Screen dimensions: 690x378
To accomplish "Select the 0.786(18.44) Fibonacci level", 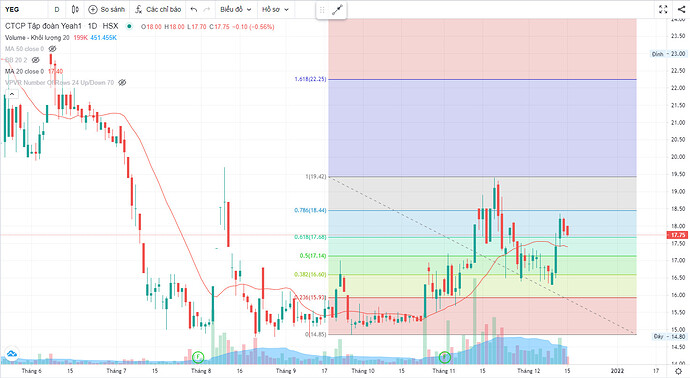I will coord(310,210).
